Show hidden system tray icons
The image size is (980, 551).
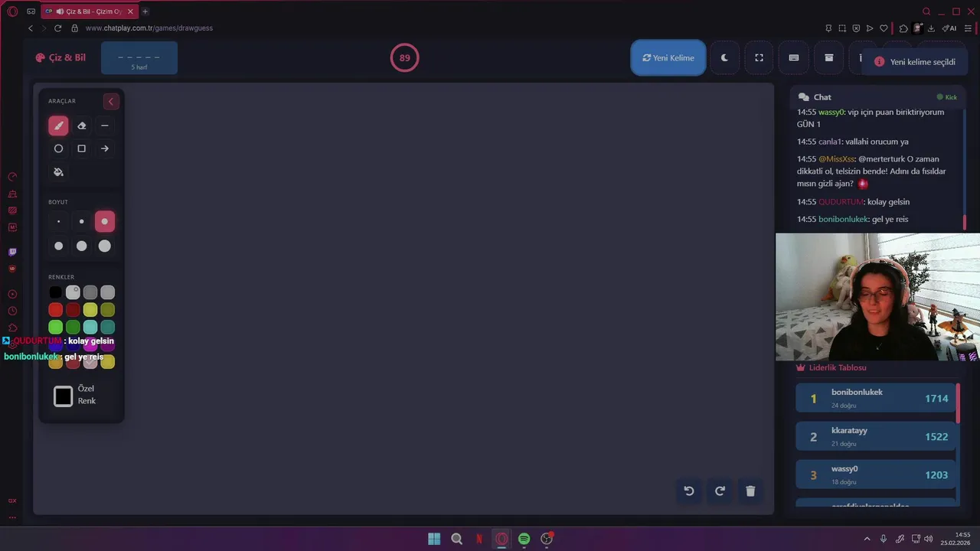867,539
